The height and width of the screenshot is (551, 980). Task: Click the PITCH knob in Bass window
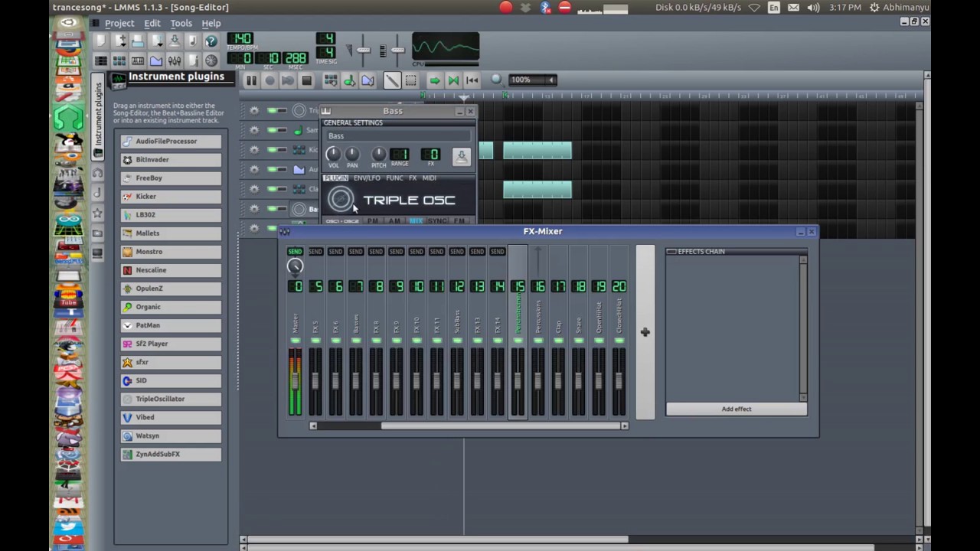[x=379, y=155]
